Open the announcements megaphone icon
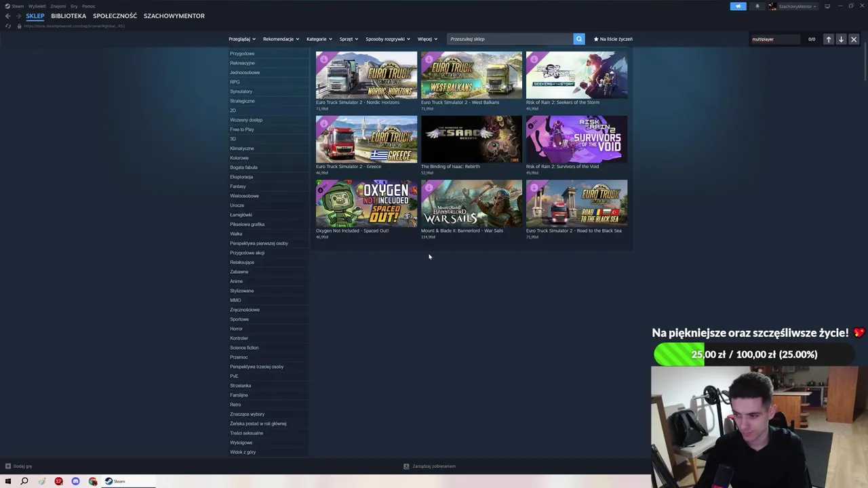Screen dimensions: 868x488 pyautogui.click(x=738, y=6)
